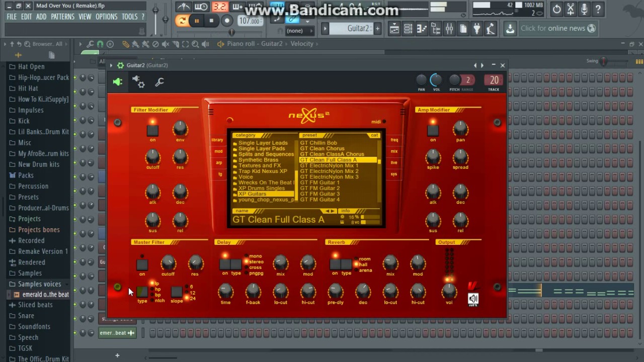Stop playback with the stop button
This screenshot has height=362, width=644.
(x=211, y=21)
